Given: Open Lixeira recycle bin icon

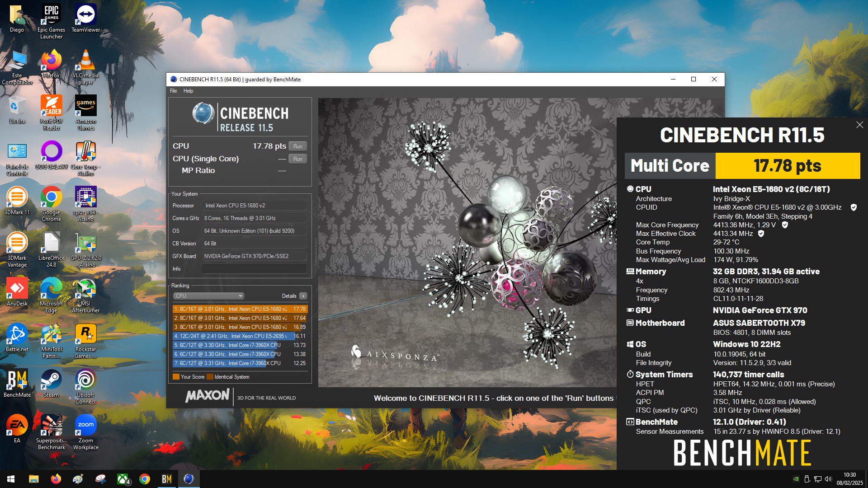Looking at the screenshot, I should tap(17, 109).
